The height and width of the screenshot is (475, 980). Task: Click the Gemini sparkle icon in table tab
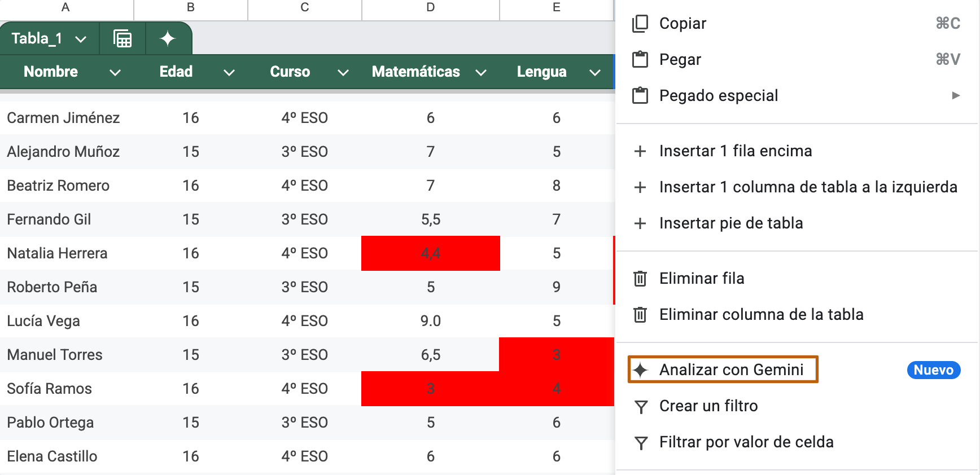click(168, 39)
